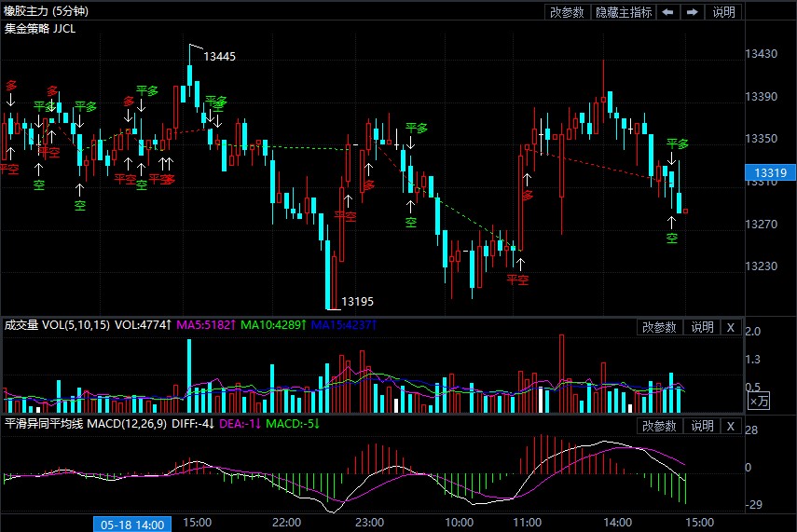Open 改参数 in the volume panel
The width and height of the screenshot is (797, 532).
pos(659,327)
